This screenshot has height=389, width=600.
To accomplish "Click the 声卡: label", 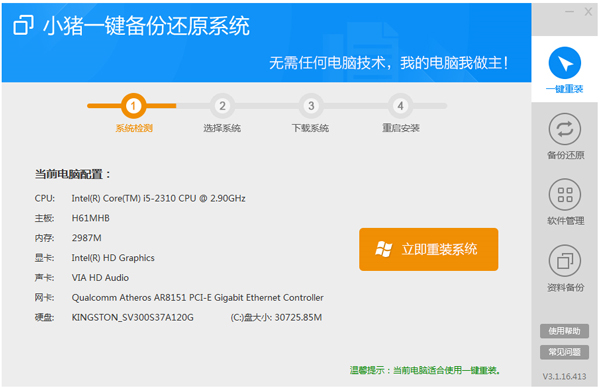I will tap(44, 278).
